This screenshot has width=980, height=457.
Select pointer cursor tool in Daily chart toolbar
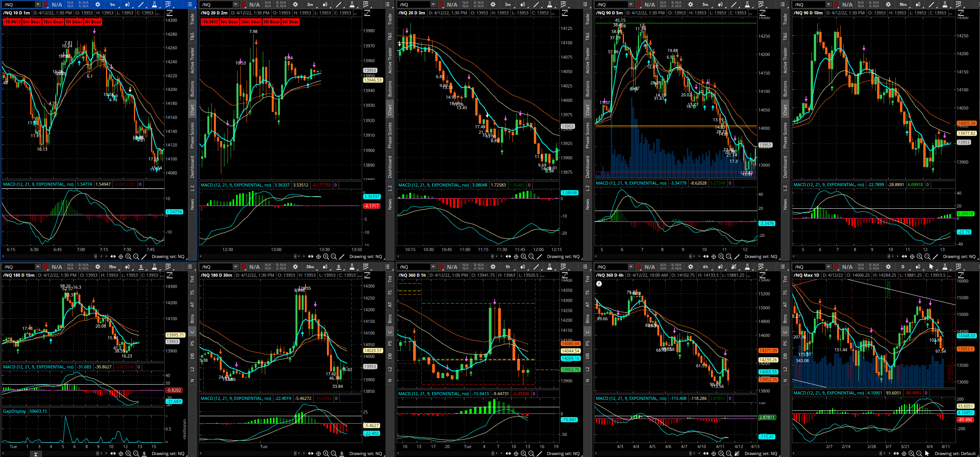click(x=931, y=267)
